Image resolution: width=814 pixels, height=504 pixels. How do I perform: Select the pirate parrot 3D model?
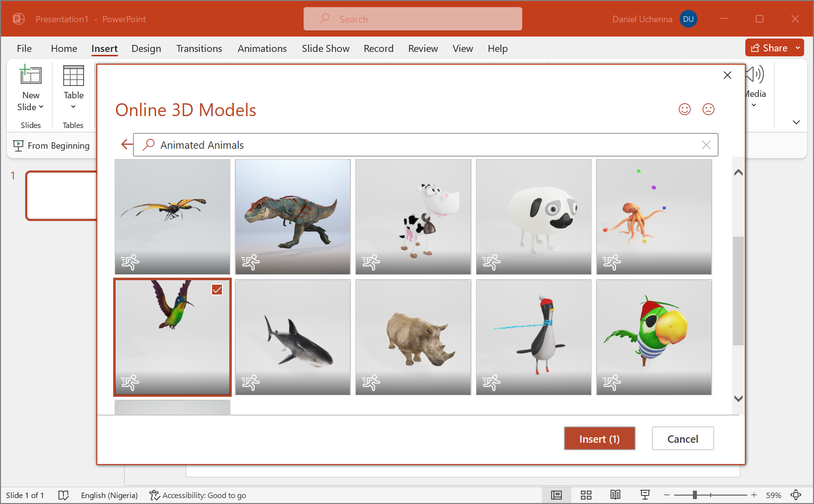654,337
